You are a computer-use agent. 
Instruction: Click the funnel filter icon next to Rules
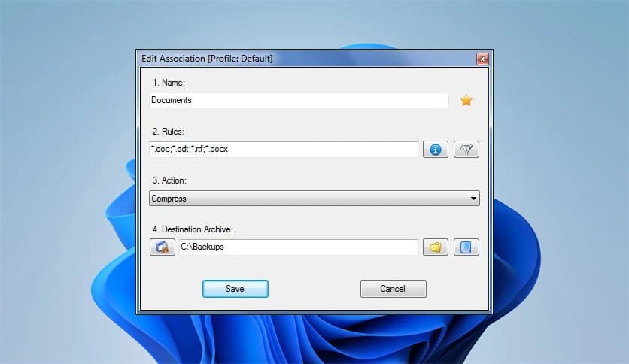pyautogui.click(x=466, y=150)
